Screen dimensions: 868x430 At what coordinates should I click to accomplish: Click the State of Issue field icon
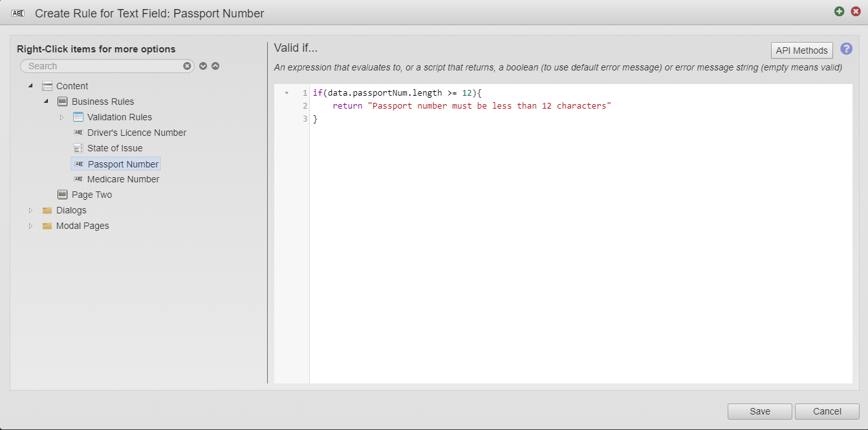(78, 148)
